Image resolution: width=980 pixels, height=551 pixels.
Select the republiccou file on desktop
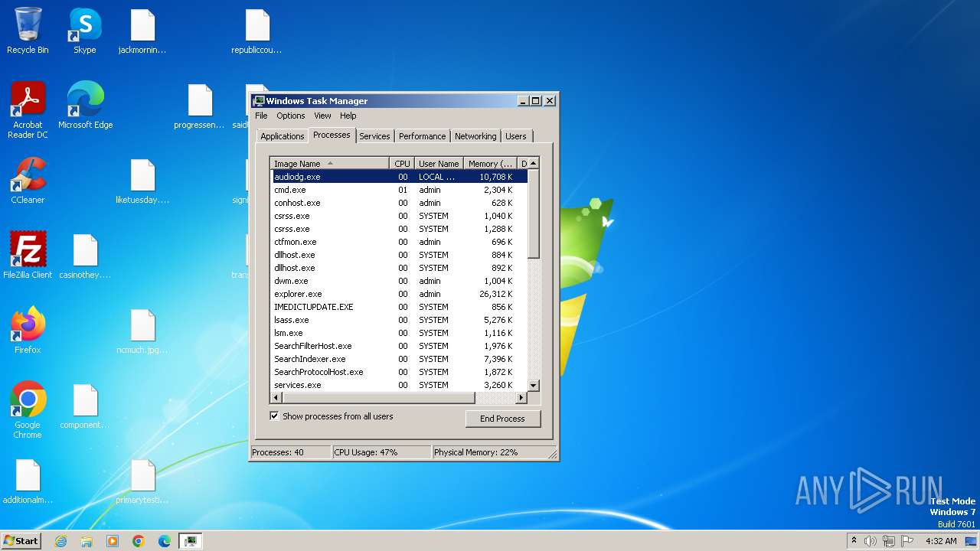pos(257,31)
